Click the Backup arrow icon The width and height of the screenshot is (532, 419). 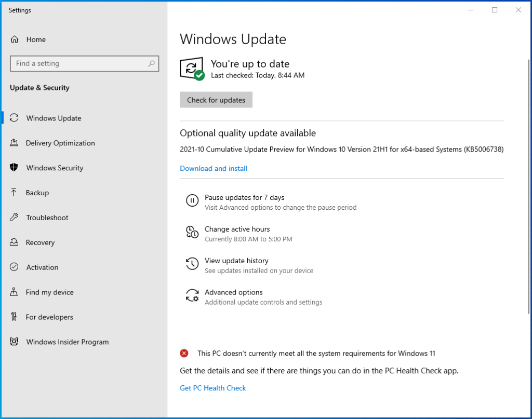(x=14, y=192)
